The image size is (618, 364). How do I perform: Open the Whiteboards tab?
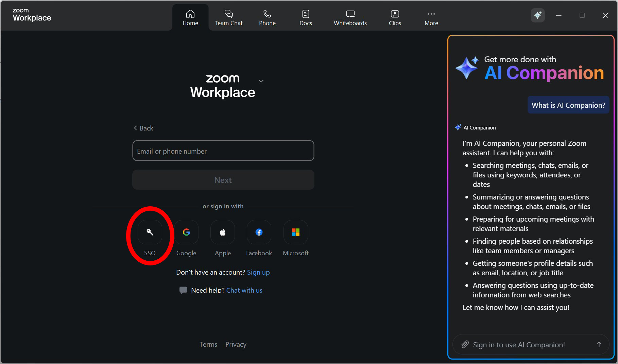click(350, 18)
